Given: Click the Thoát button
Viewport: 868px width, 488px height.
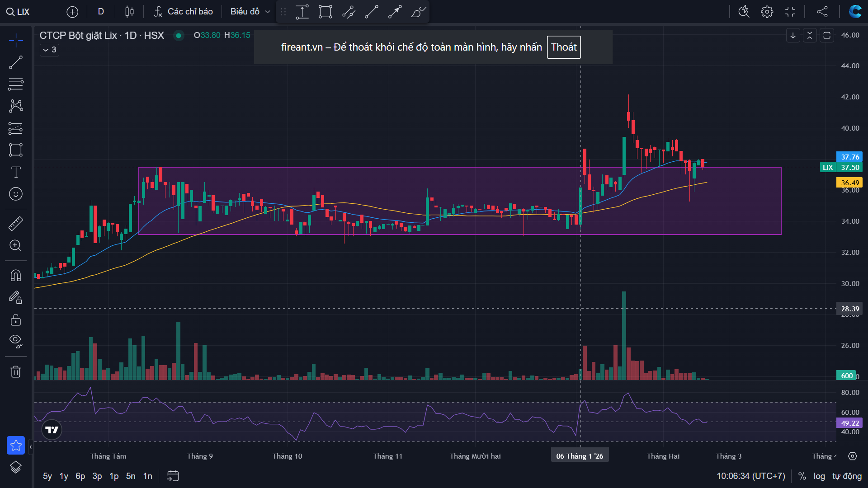Looking at the screenshot, I should [x=563, y=47].
